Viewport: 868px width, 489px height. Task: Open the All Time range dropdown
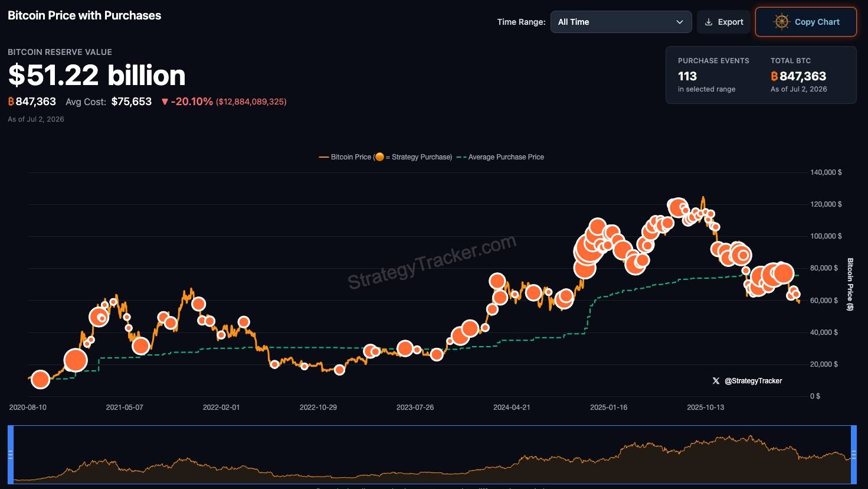pyautogui.click(x=621, y=22)
